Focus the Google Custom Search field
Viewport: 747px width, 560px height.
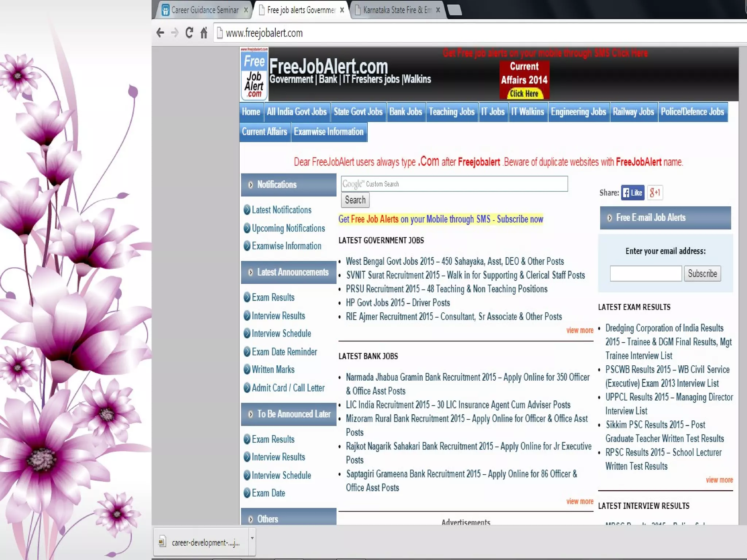pos(454,184)
